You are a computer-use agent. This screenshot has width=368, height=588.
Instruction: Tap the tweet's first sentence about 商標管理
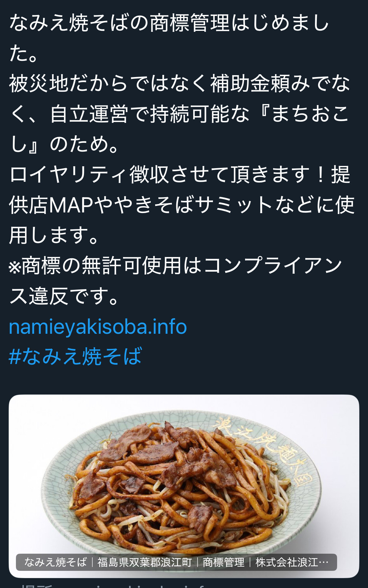(169, 23)
